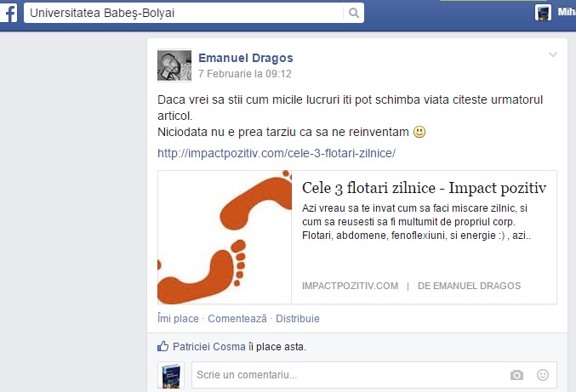Click the IMPACTPOZITIV.COM source label
Viewport: 576px width, 392px height.
pos(350,286)
